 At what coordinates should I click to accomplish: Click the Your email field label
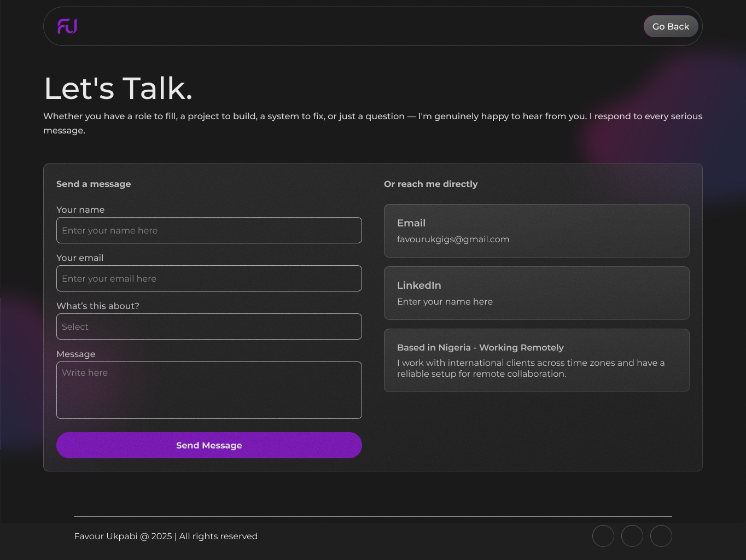pos(80,258)
